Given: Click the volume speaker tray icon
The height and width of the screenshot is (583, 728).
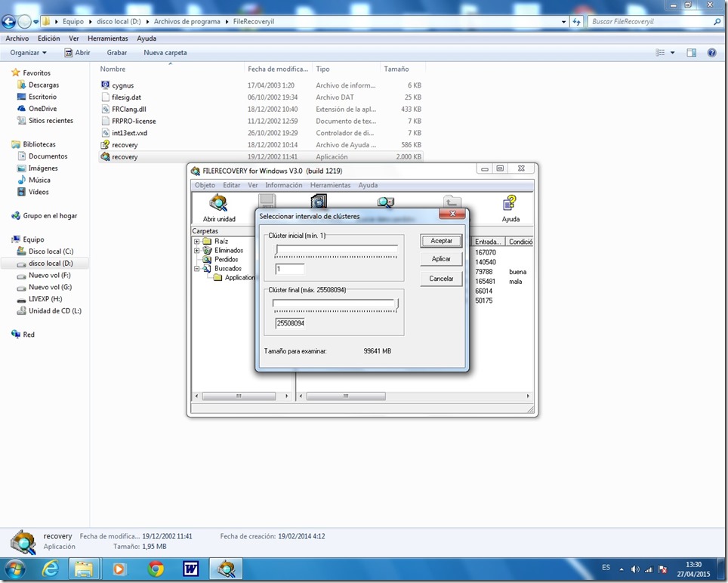Looking at the screenshot, I should 635,569.
